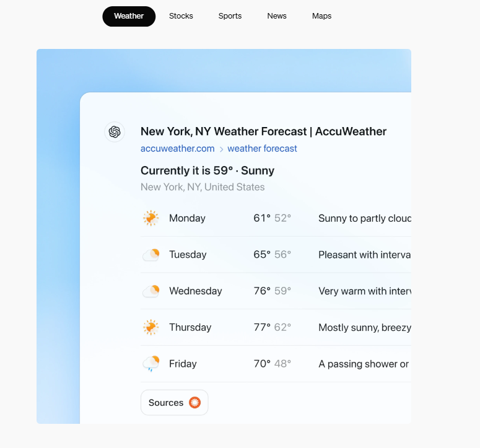
Task: Switch to the Stocks tab
Action: pyautogui.click(x=181, y=16)
